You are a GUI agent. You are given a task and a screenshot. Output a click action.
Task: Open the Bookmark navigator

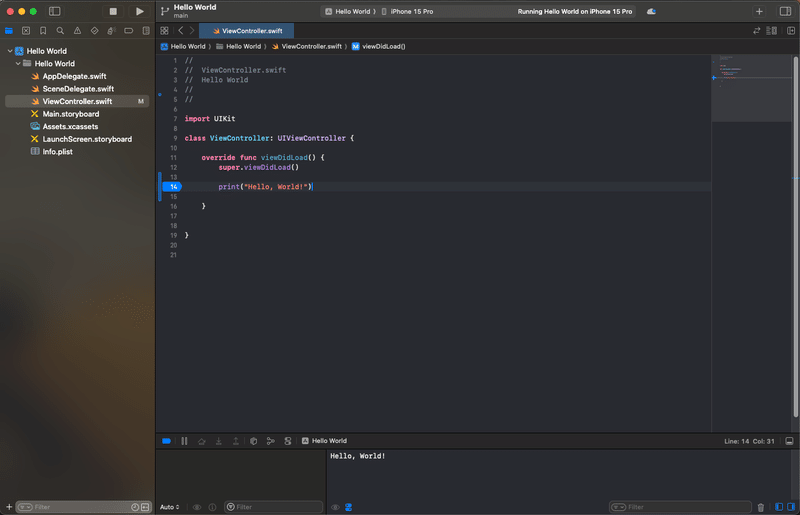coord(43,31)
